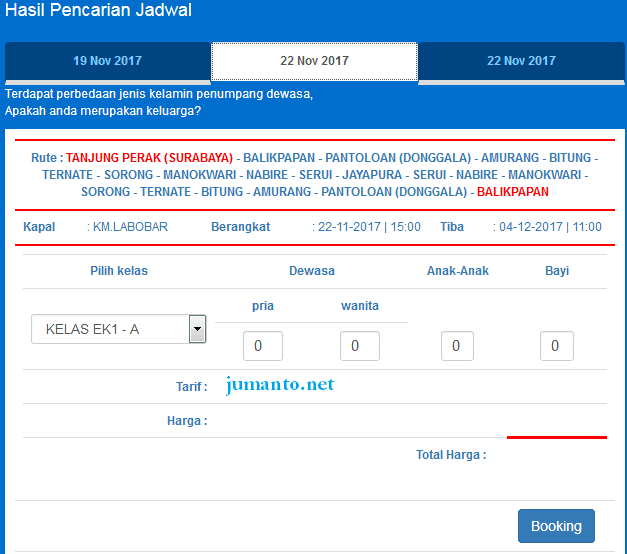Image resolution: width=627 pixels, height=554 pixels.
Task: Click the arrival time 04-12-2017 | 11:00
Action: (550, 227)
